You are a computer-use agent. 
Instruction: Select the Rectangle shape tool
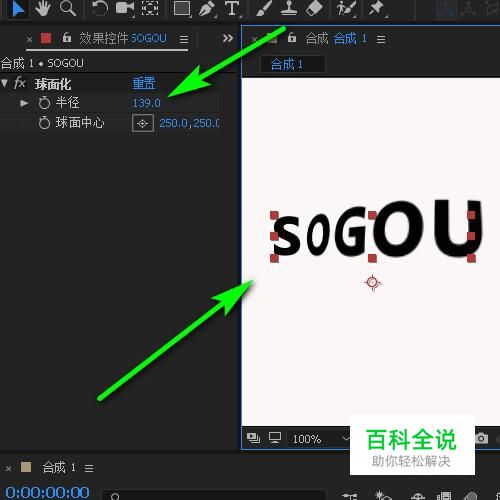(182, 8)
